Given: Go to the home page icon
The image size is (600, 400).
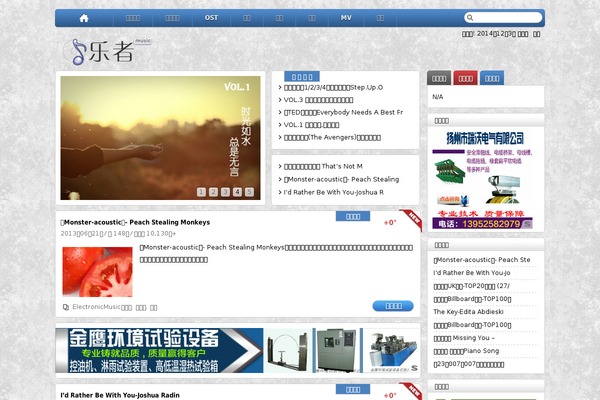Looking at the screenshot, I should point(84,18).
